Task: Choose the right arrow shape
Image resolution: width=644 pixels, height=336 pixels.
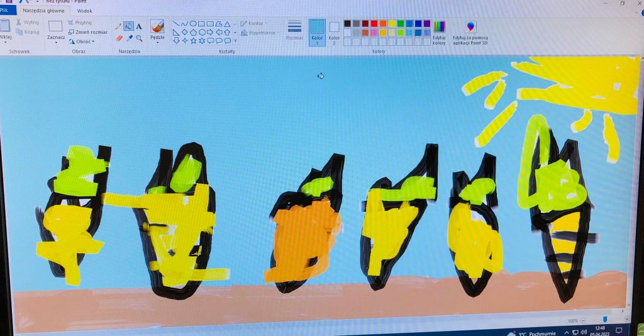Action: (210, 32)
